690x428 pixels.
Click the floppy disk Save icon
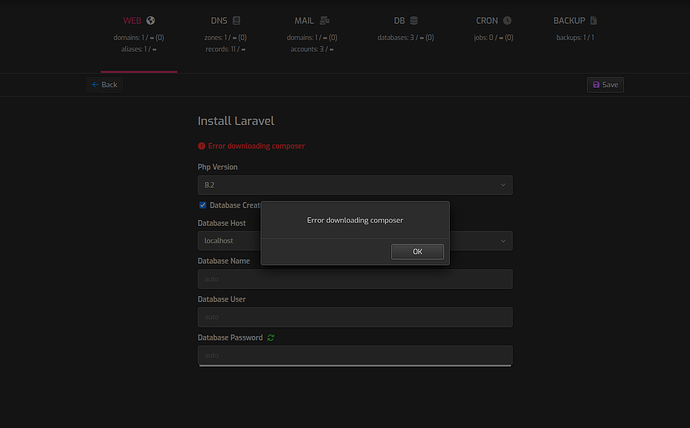tap(596, 84)
